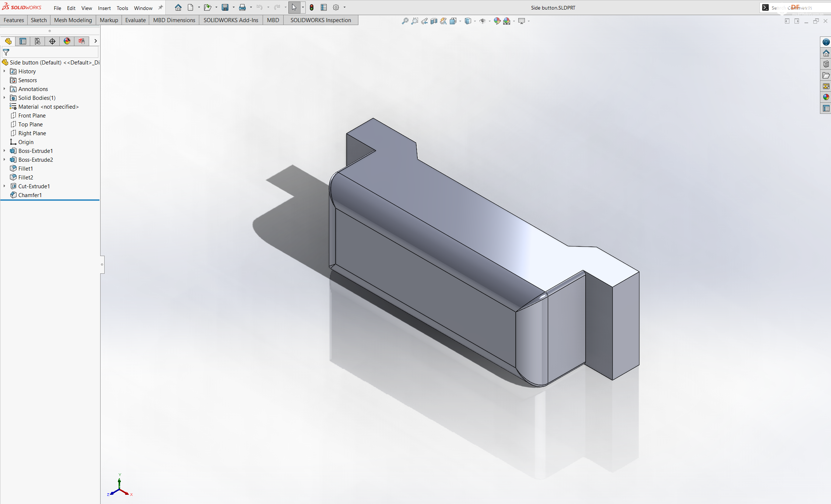Open SOLIDWORKS Resources in the task pane
The image size is (831, 504).
click(x=826, y=42)
